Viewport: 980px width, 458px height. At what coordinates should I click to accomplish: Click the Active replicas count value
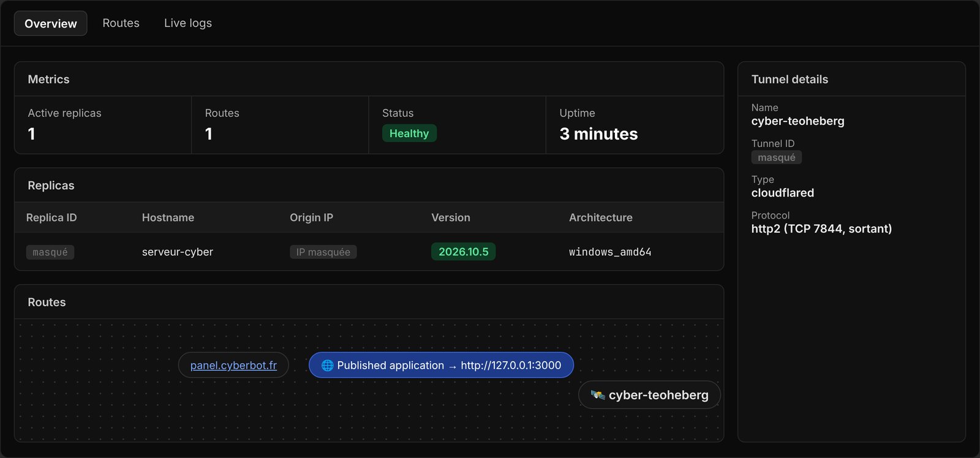[32, 134]
